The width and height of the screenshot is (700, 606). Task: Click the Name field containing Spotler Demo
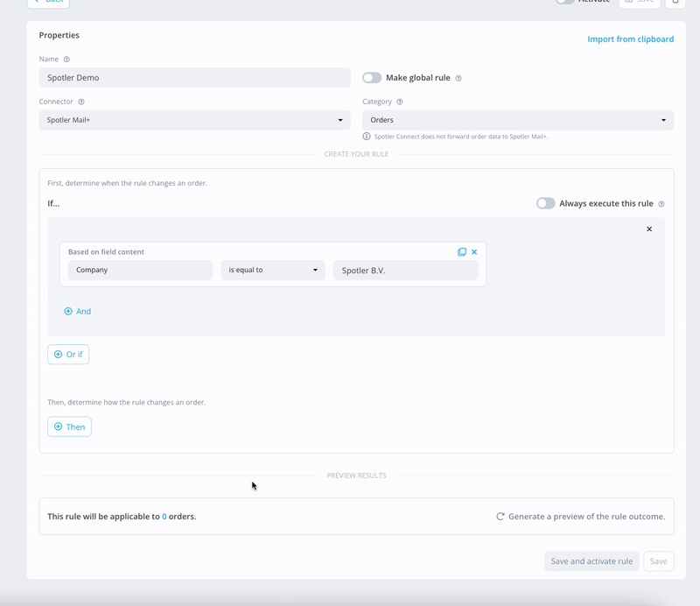point(194,78)
